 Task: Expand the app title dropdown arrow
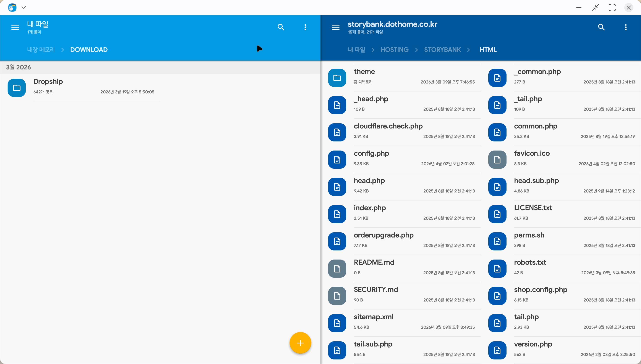[x=24, y=8]
